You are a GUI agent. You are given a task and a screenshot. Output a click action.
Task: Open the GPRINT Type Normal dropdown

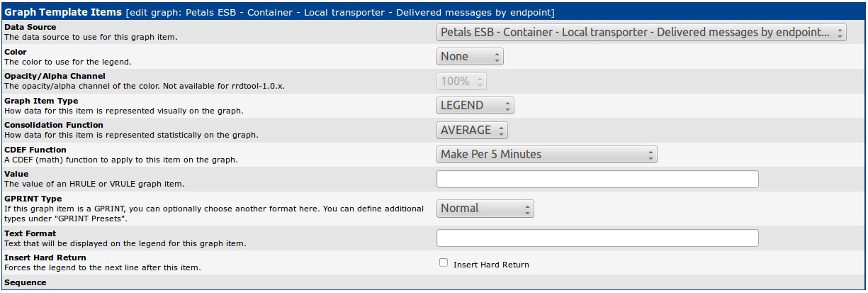(x=485, y=209)
